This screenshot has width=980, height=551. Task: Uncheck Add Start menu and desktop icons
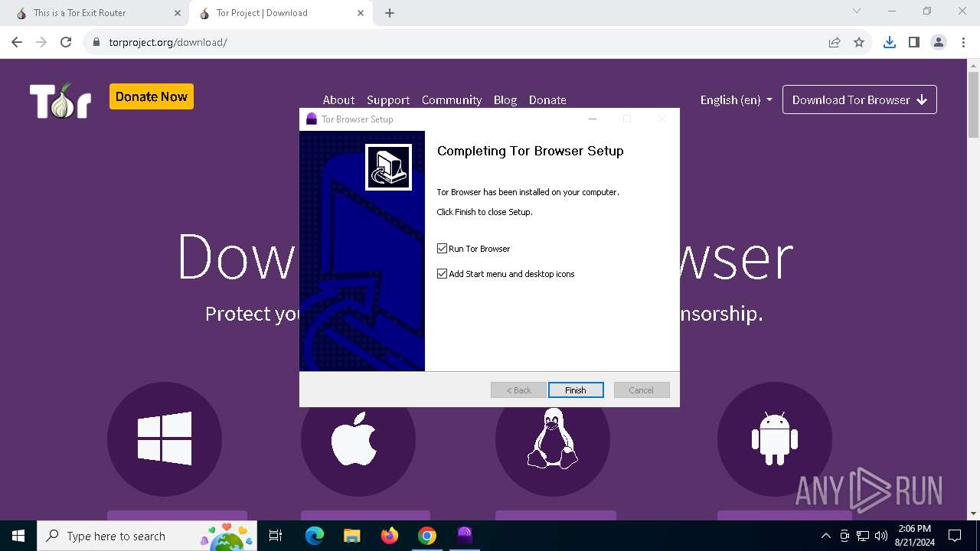click(442, 274)
